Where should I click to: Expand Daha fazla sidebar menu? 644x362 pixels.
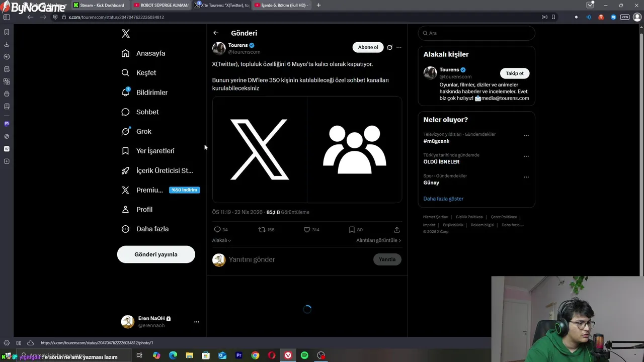click(145, 229)
